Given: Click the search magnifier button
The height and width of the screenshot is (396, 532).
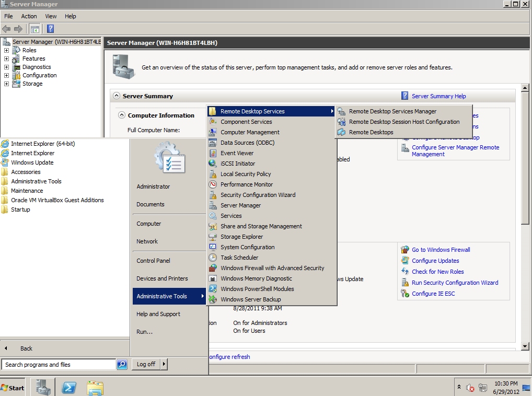Looking at the screenshot, I should (x=122, y=365).
